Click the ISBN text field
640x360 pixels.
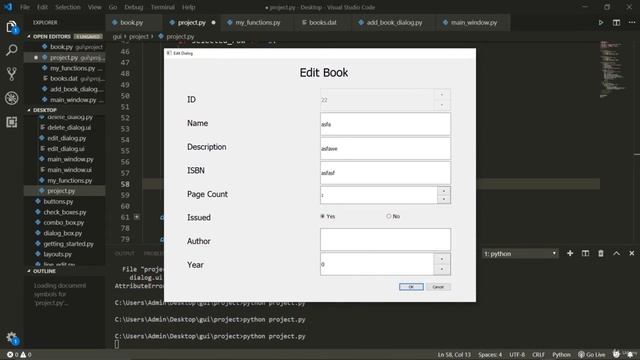click(x=385, y=173)
